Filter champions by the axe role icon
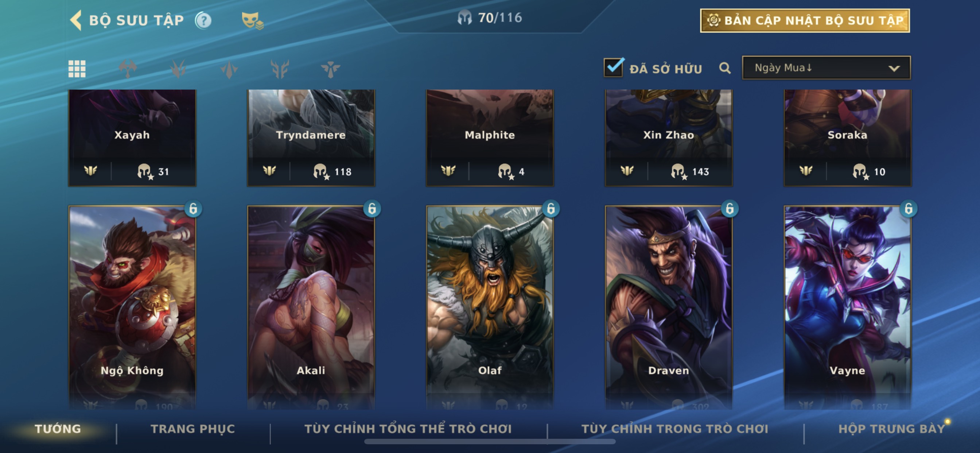Screen dimensions: 980x453 128,69
